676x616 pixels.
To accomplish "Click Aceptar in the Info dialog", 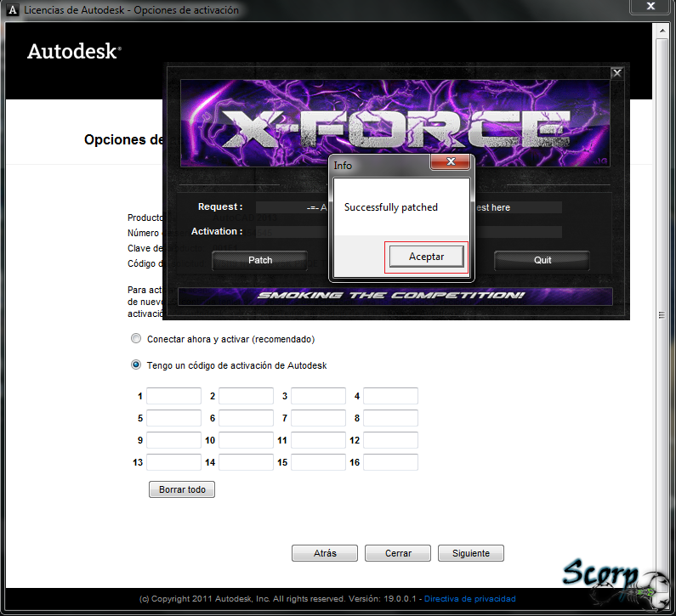I will click(426, 257).
